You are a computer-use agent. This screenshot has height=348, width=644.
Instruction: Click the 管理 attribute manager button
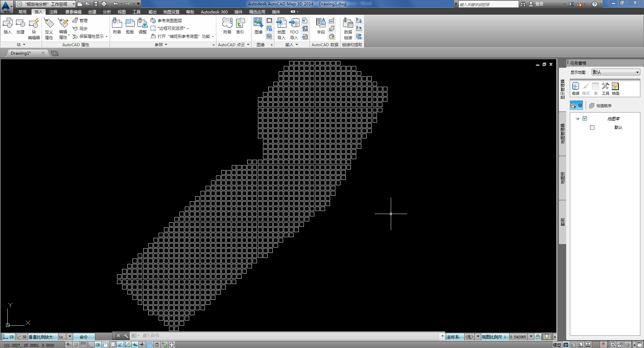[80, 20]
